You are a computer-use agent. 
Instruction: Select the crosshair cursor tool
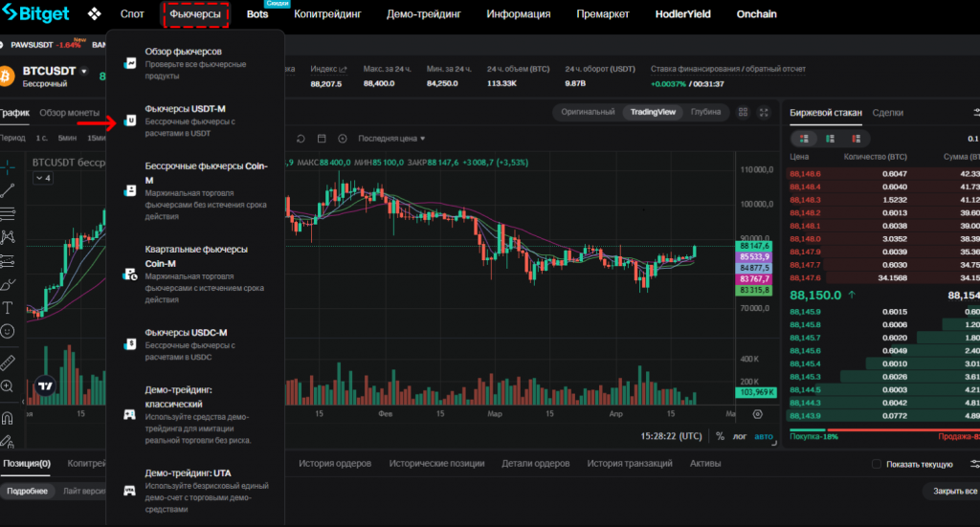8,166
